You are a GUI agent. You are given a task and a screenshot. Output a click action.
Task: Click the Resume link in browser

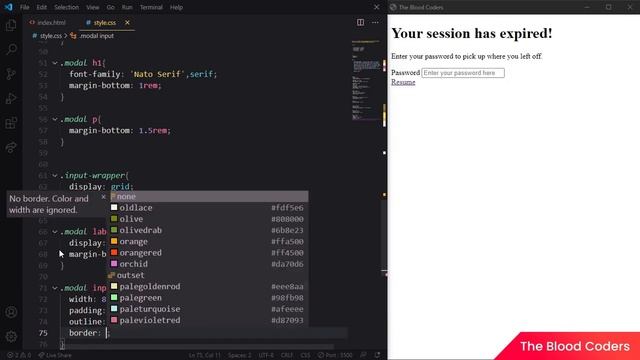click(x=403, y=82)
